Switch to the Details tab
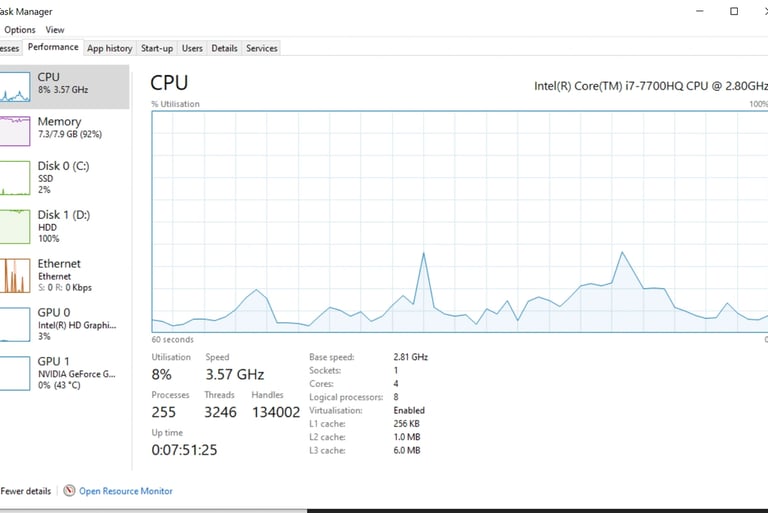The image size is (768, 513). point(224,48)
